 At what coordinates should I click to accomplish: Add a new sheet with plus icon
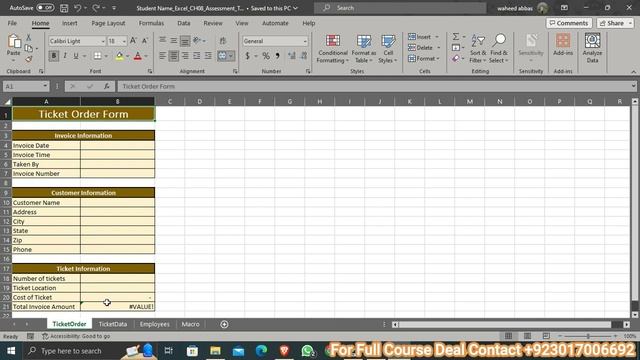(224, 324)
